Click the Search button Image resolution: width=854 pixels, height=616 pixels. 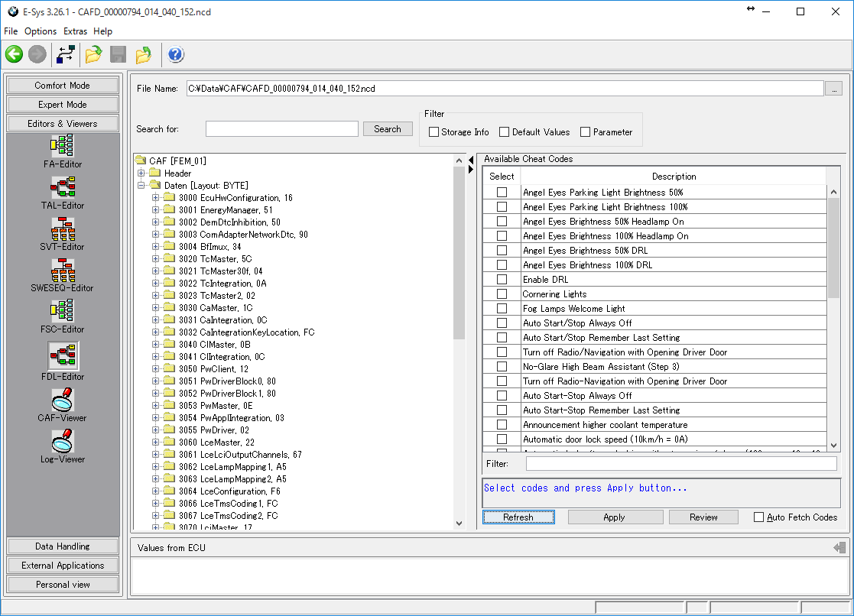[388, 129]
